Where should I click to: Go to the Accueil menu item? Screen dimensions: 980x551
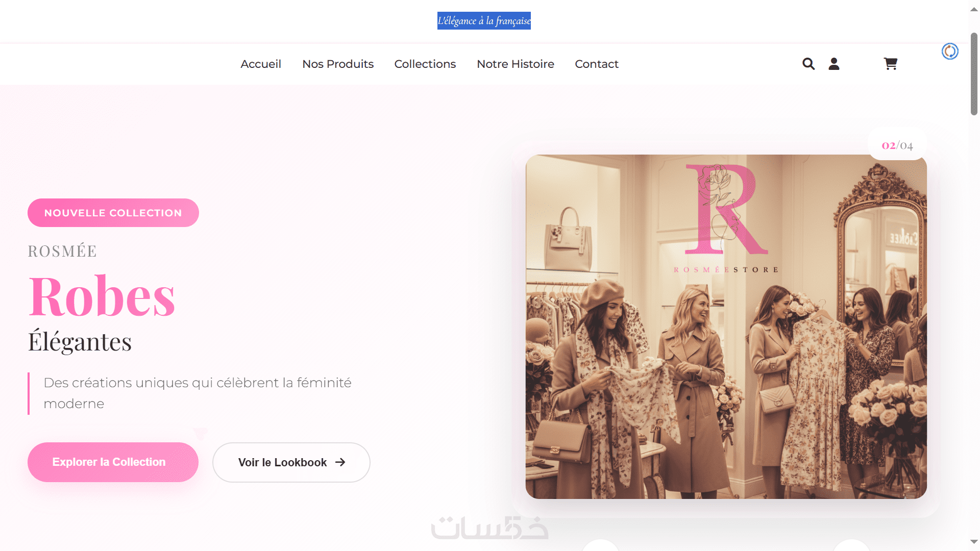[260, 64]
